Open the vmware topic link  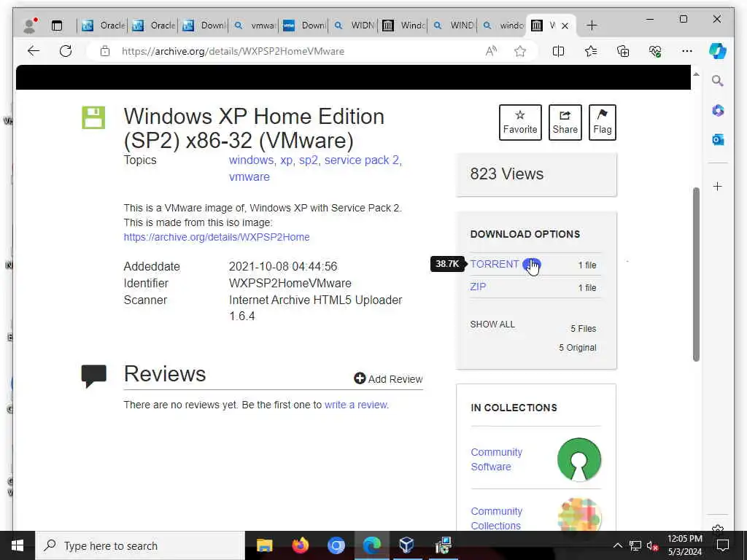click(x=249, y=176)
